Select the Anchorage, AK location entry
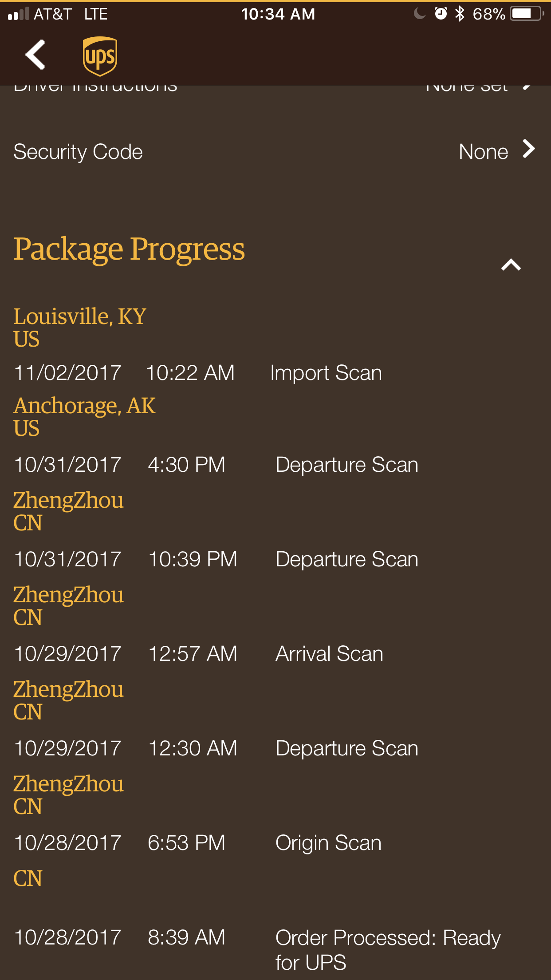This screenshot has height=980, width=551. click(x=85, y=406)
